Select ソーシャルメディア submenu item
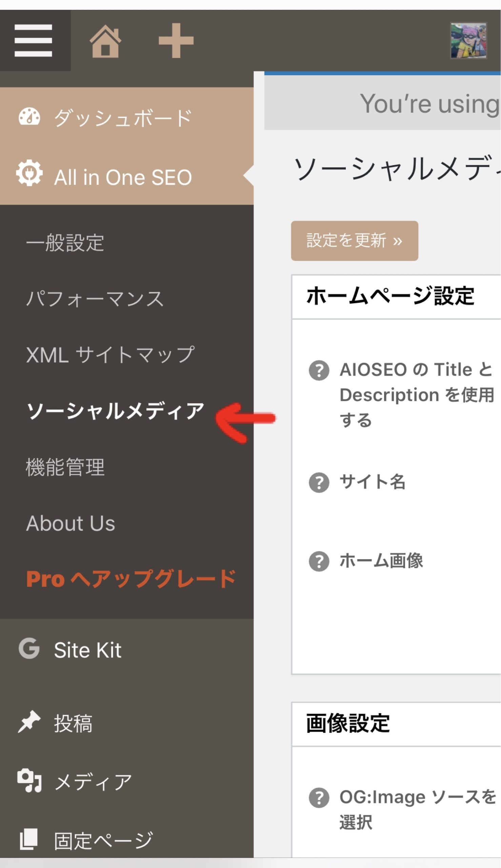The image size is (501, 868). pos(116,411)
